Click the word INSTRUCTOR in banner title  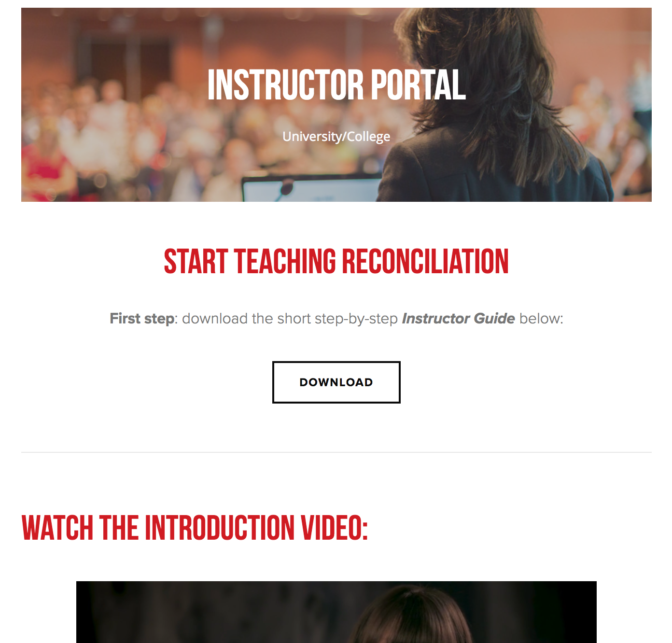(x=285, y=85)
